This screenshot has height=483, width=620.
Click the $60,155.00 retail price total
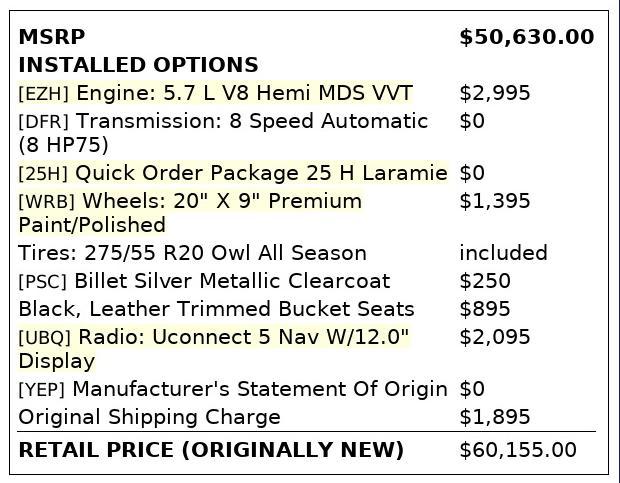pyautogui.click(x=518, y=451)
